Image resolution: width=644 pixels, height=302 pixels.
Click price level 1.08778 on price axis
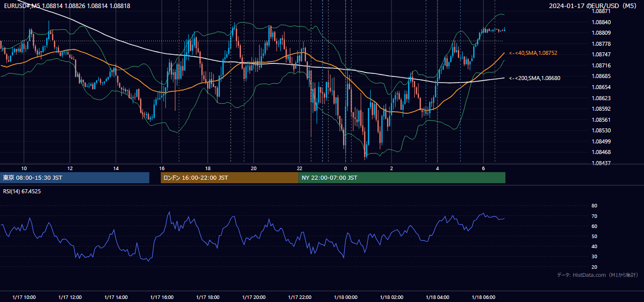(602, 44)
